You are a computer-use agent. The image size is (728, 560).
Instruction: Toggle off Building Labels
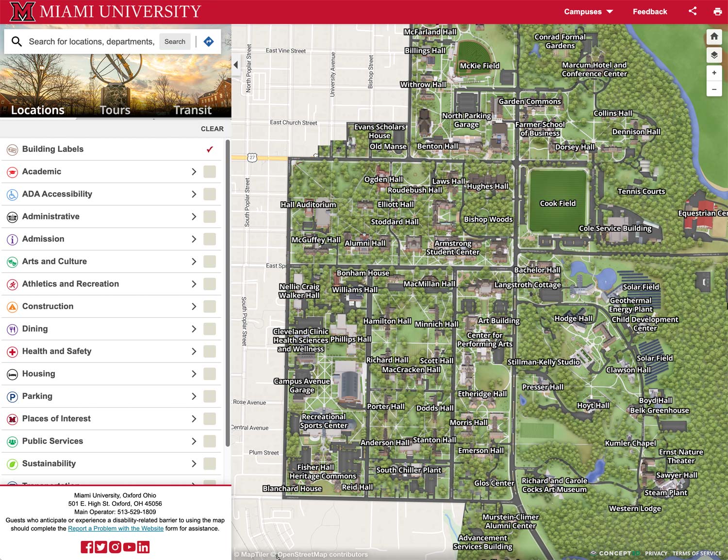[209, 149]
